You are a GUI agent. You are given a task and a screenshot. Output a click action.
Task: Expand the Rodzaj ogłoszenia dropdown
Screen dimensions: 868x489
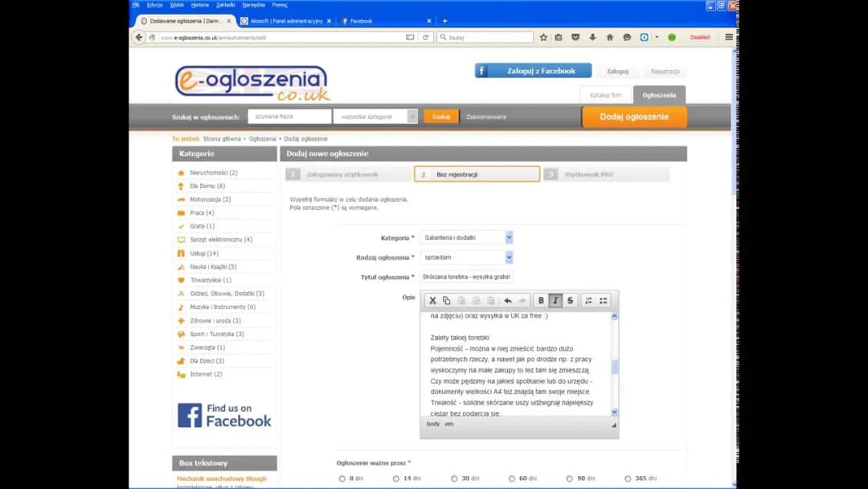[x=509, y=257]
